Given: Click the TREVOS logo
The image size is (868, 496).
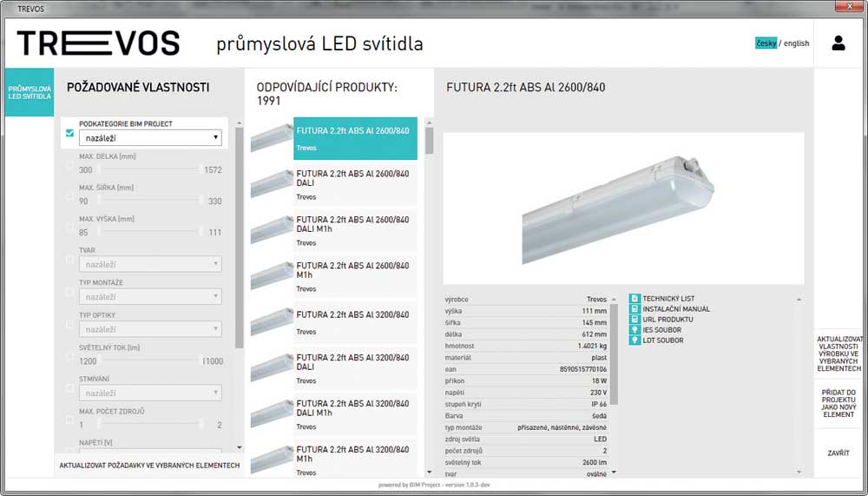Looking at the screenshot, I should coord(99,43).
